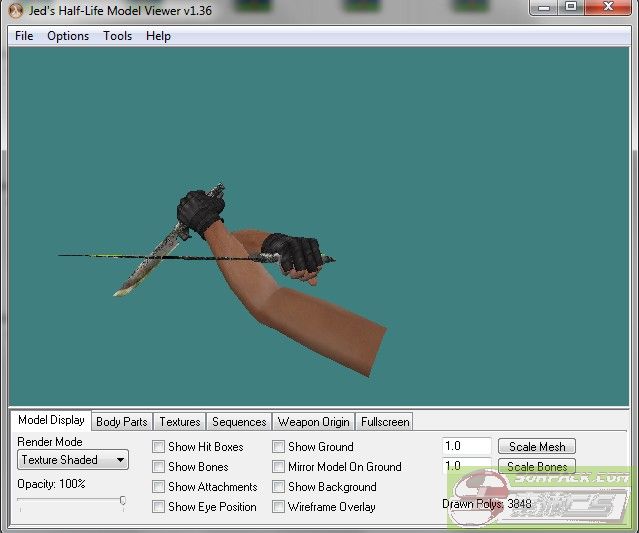Switch to the Sequences tab
Image resolution: width=639 pixels, height=533 pixels.
point(239,422)
